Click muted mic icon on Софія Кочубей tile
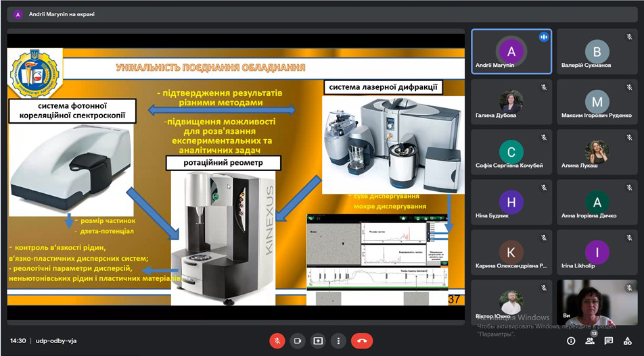The width and height of the screenshot is (644, 356). 543,137
